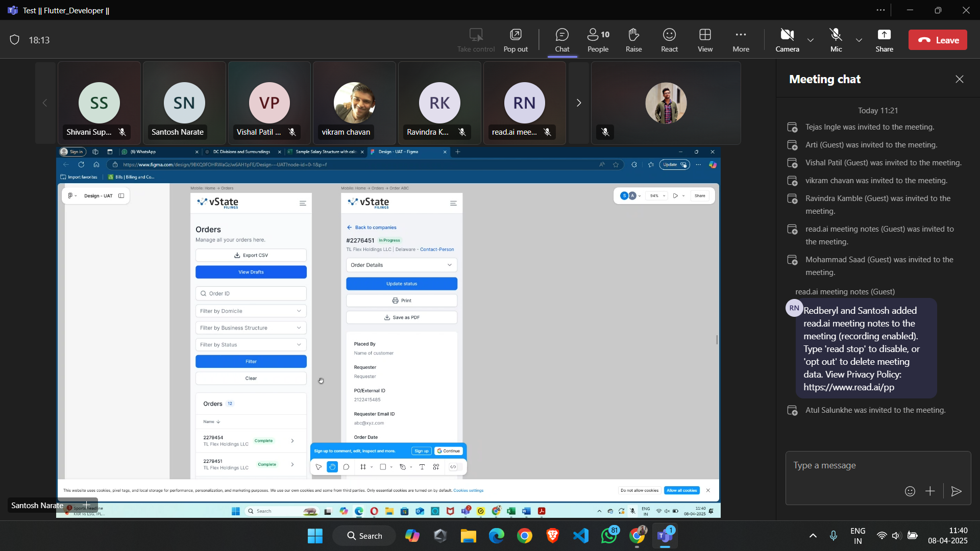Screen dimensions: 980x551
Task: Turn on the Camera
Action: coord(787,40)
